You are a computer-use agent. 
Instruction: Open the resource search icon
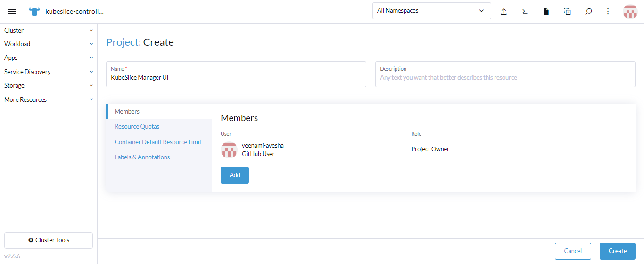588,11
